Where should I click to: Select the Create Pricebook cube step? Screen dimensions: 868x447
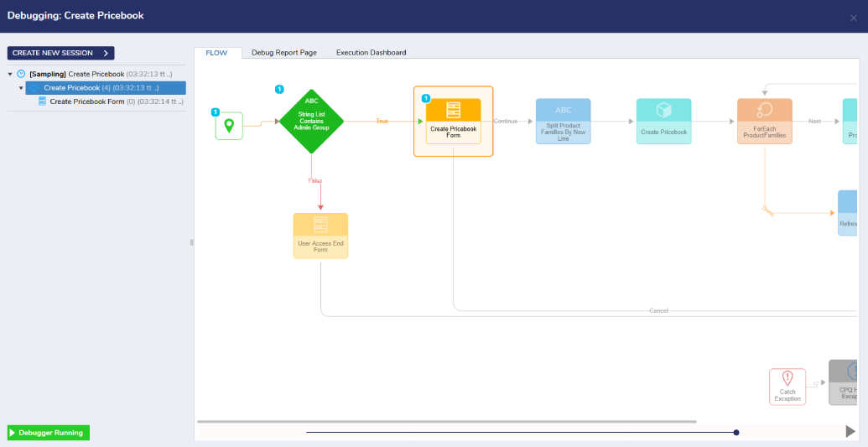click(663, 122)
